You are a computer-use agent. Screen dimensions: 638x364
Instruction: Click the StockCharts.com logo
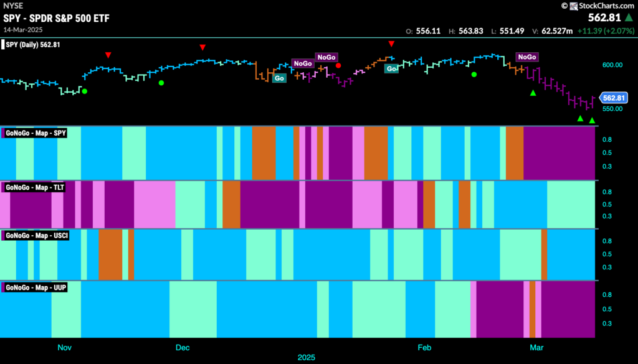[598, 6]
